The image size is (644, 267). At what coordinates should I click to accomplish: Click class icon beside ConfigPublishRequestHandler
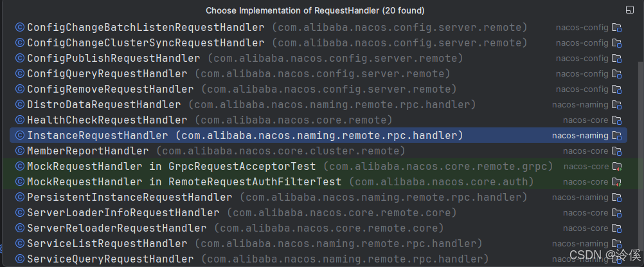click(x=20, y=59)
